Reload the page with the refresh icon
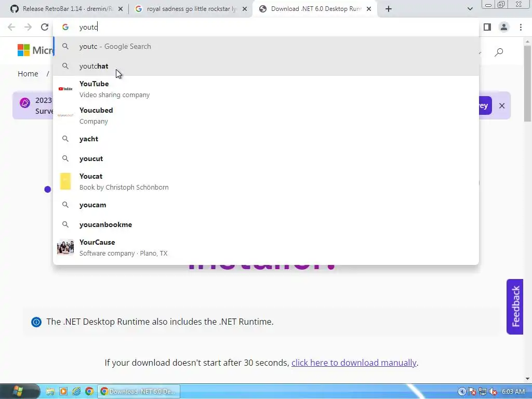The height and width of the screenshot is (399, 532). tap(45, 27)
